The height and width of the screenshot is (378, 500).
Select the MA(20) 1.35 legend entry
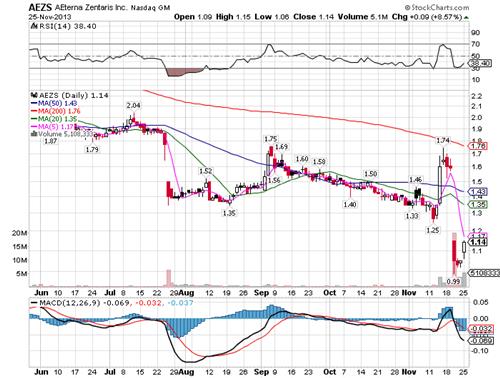(x=54, y=119)
